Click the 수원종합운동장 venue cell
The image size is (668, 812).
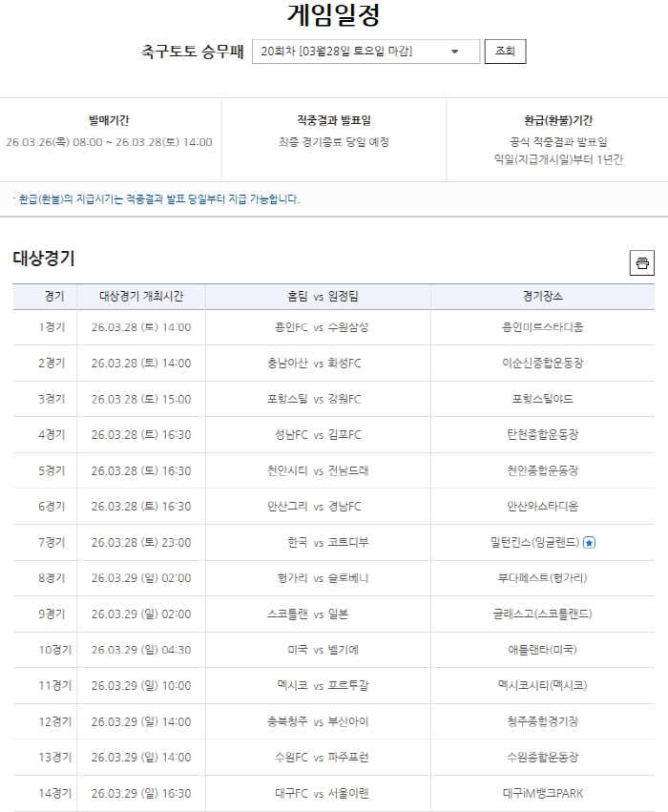[x=543, y=757]
